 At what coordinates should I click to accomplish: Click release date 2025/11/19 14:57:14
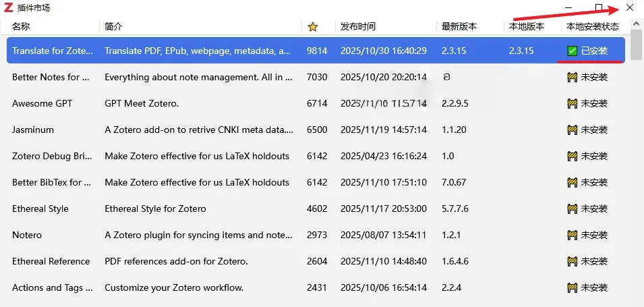(384, 130)
